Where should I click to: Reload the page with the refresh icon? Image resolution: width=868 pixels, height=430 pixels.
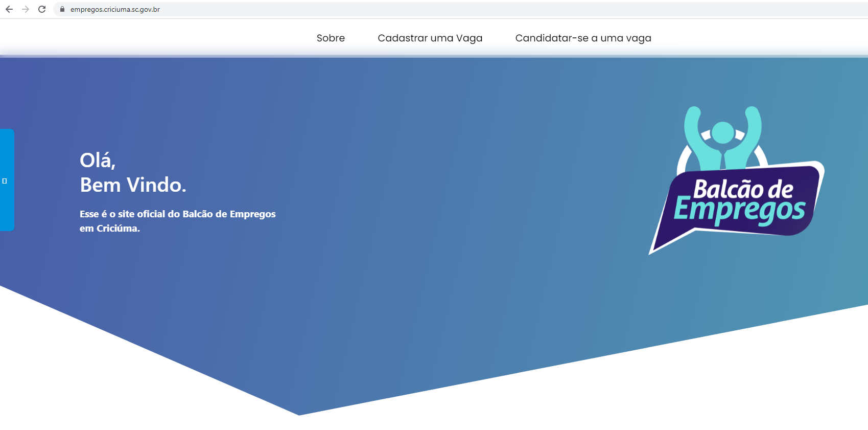point(42,9)
